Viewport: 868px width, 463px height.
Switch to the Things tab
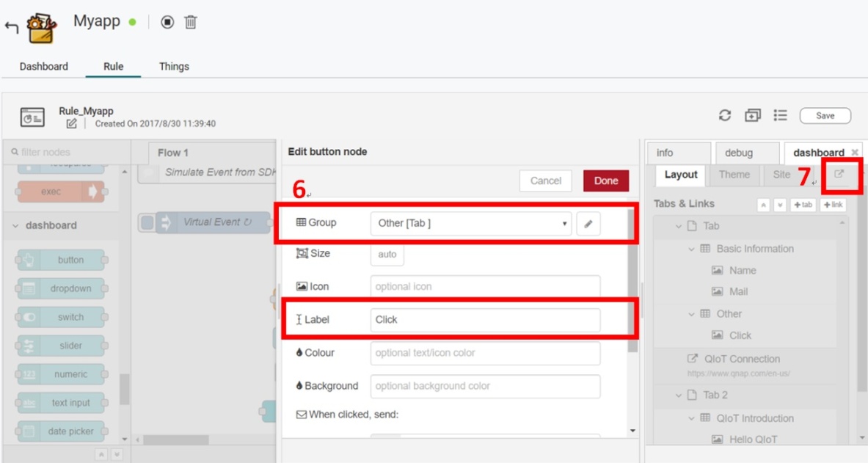[x=174, y=66]
